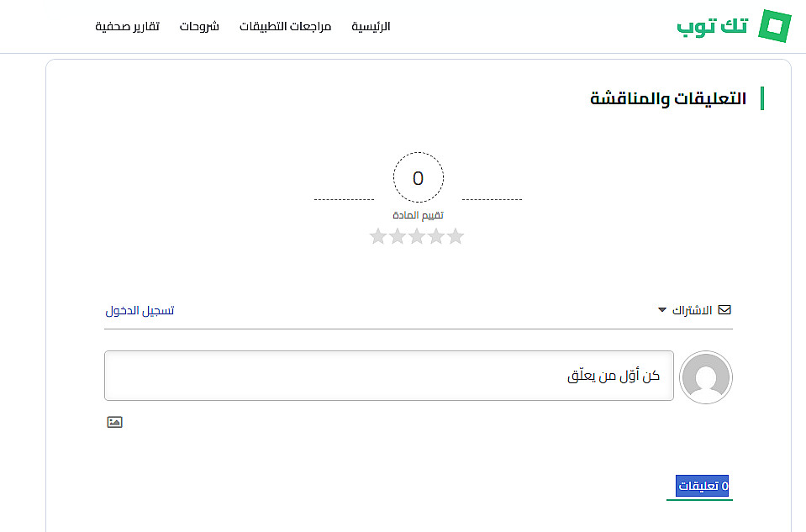Click the default user avatar
806x532 pixels.
point(706,377)
